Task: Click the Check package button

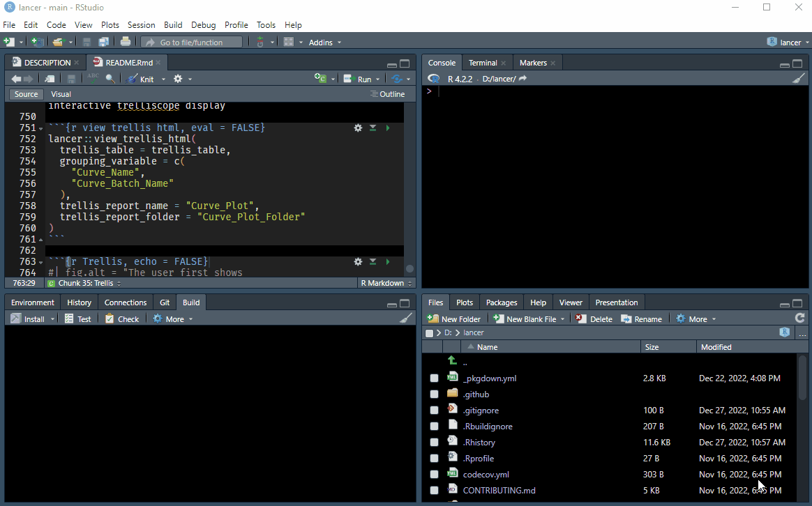Action: pos(122,319)
